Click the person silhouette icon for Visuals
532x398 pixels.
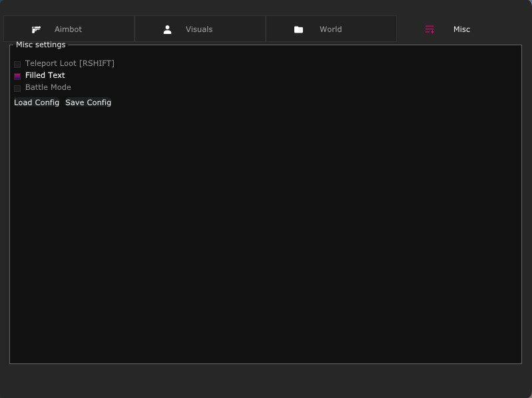167,29
